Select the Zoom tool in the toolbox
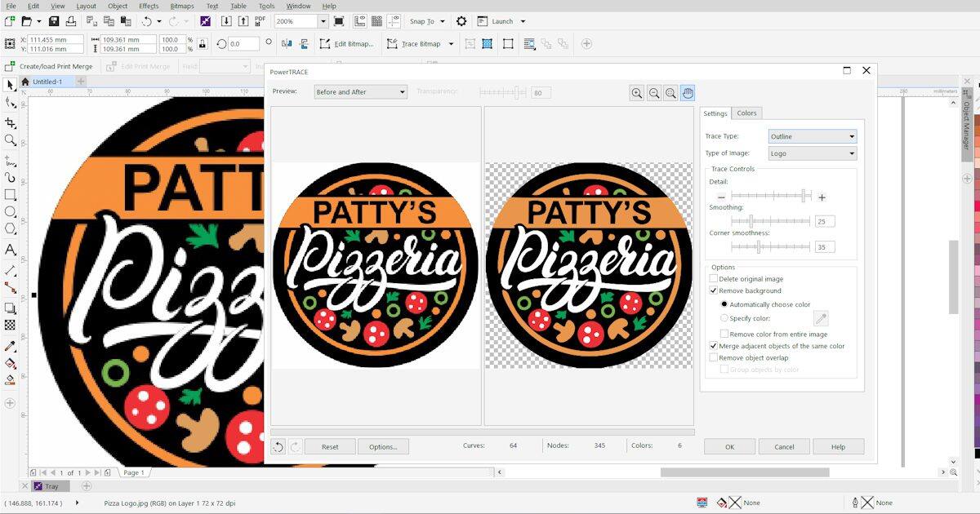This screenshot has width=980, height=514. pyautogui.click(x=11, y=140)
